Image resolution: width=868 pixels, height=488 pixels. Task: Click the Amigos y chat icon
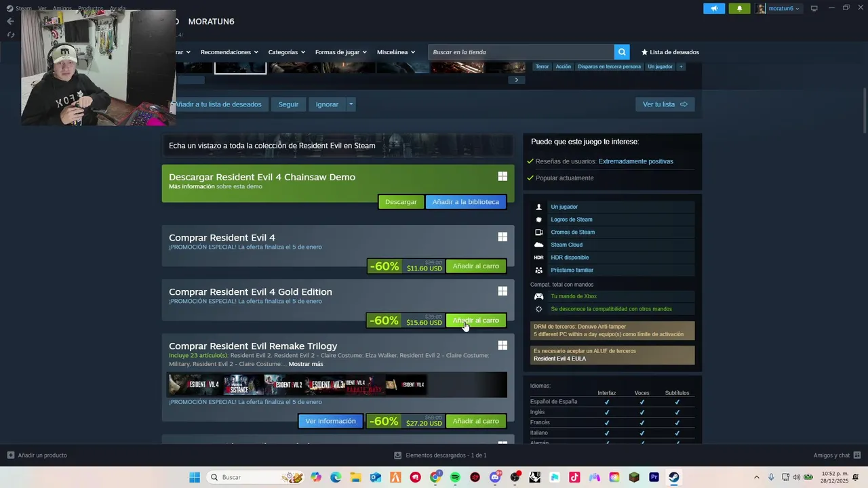856,455
